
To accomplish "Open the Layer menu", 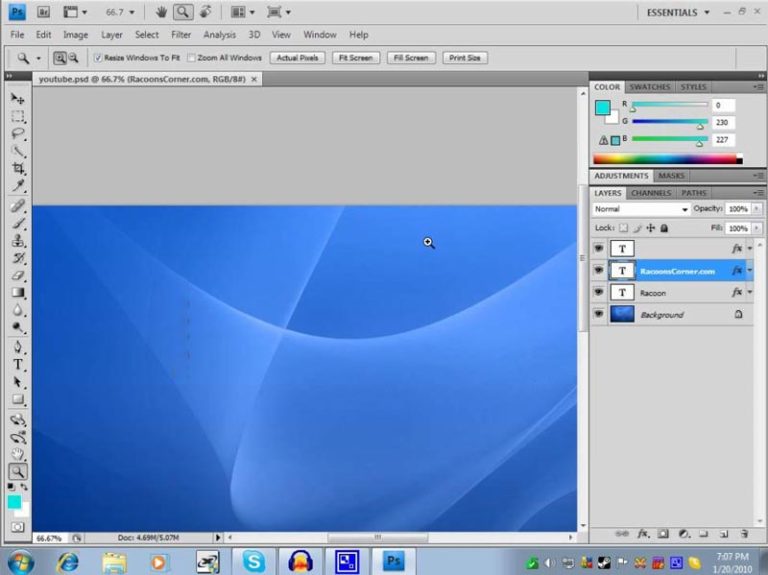I will (x=112, y=35).
